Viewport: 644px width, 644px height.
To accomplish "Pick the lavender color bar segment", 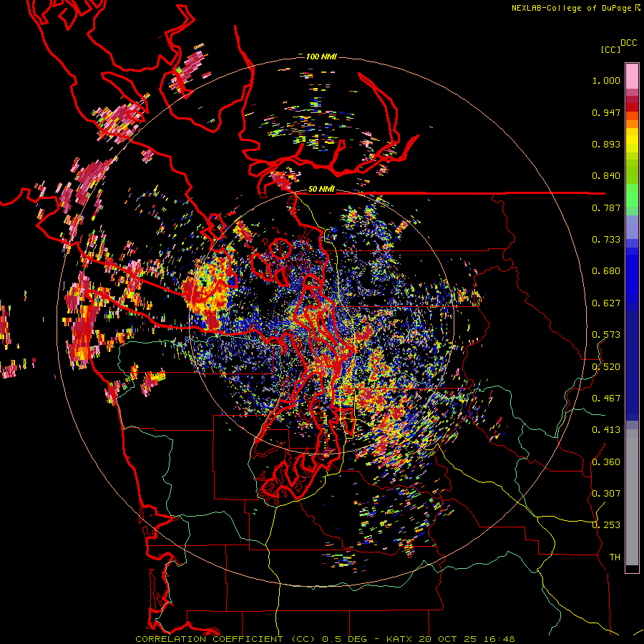I will pos(632,228).
